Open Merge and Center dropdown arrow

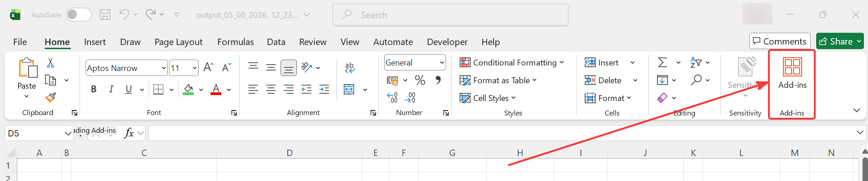tap(365, 90)
